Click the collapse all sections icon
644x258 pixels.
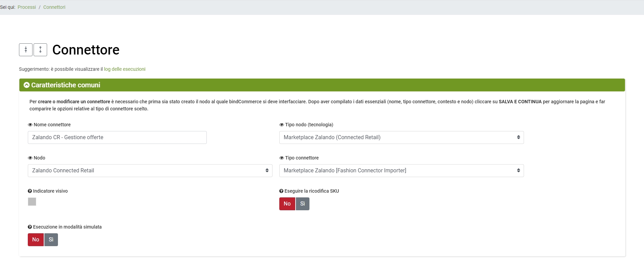(26, 50)
